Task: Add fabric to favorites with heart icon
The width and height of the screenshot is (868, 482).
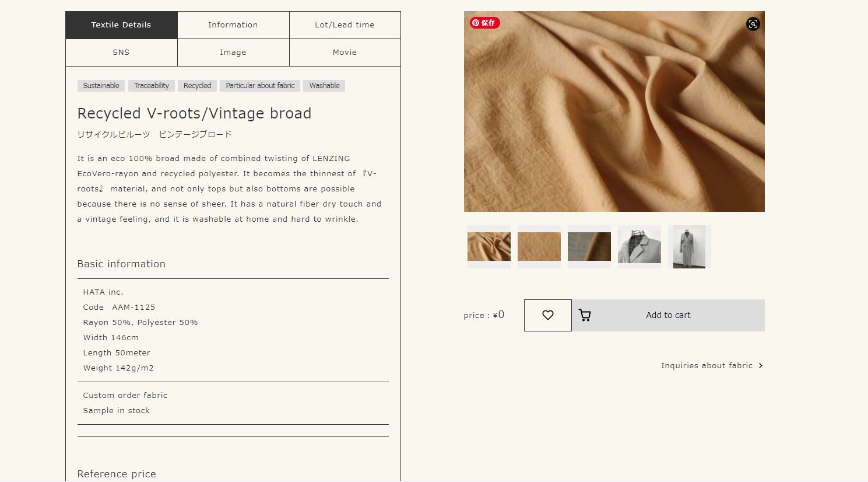Action: (548, 315)
